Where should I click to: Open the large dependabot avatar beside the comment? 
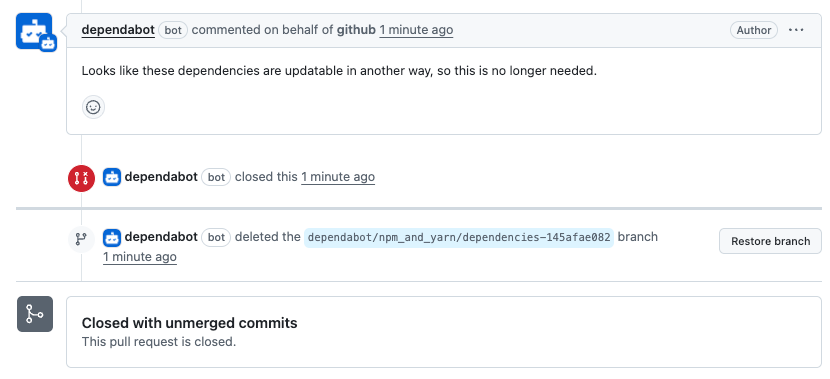(34, 31)
